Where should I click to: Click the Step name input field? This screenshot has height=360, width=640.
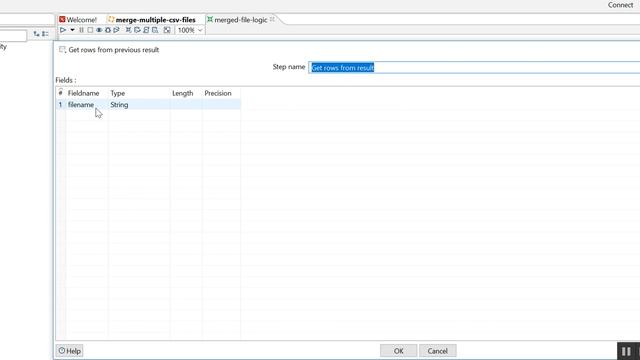474,67
